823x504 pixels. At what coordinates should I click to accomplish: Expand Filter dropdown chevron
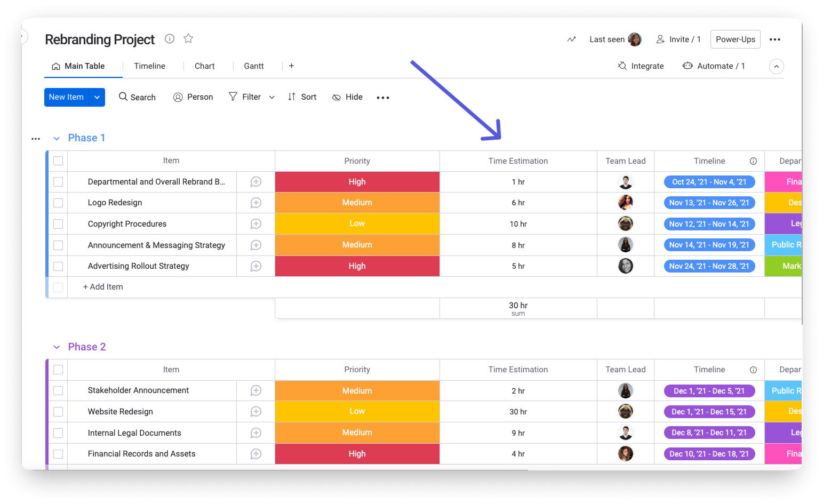(x=271, y=97)
